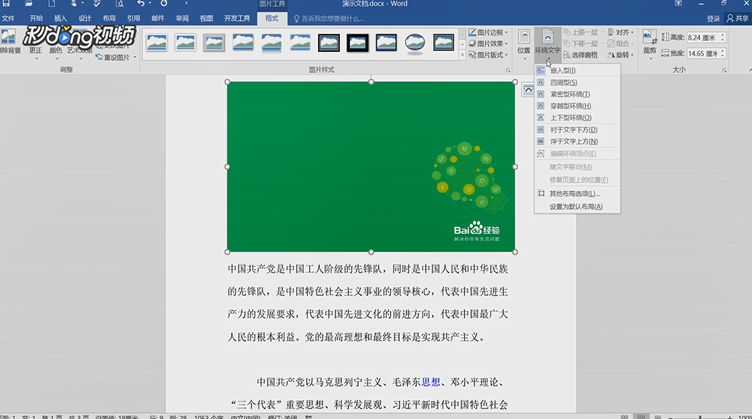
Task: Open the Picture Layout (图片版式) dropdown
Action: coord(488,55)
